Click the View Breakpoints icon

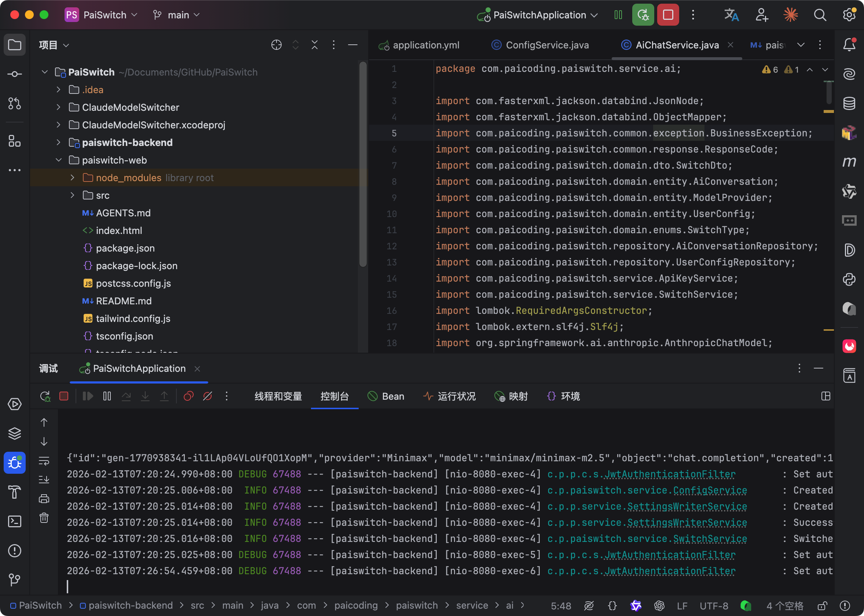pos(188,396)
